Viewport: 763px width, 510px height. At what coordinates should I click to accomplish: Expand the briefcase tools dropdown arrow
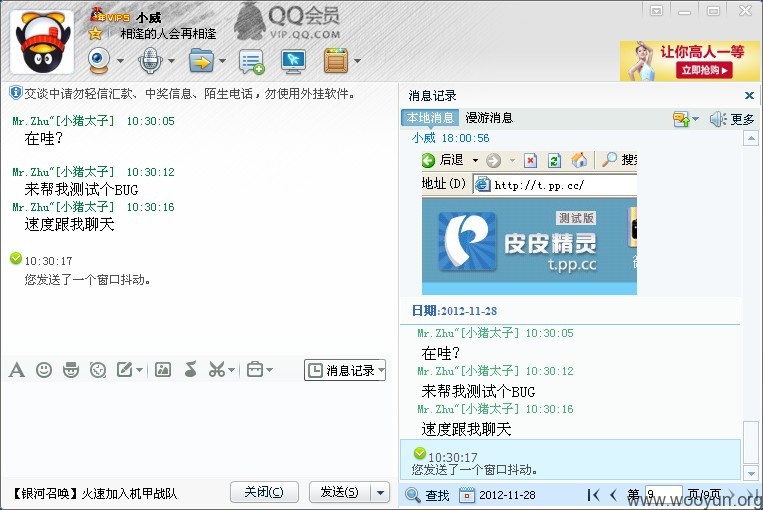click(x=270, y=371)
